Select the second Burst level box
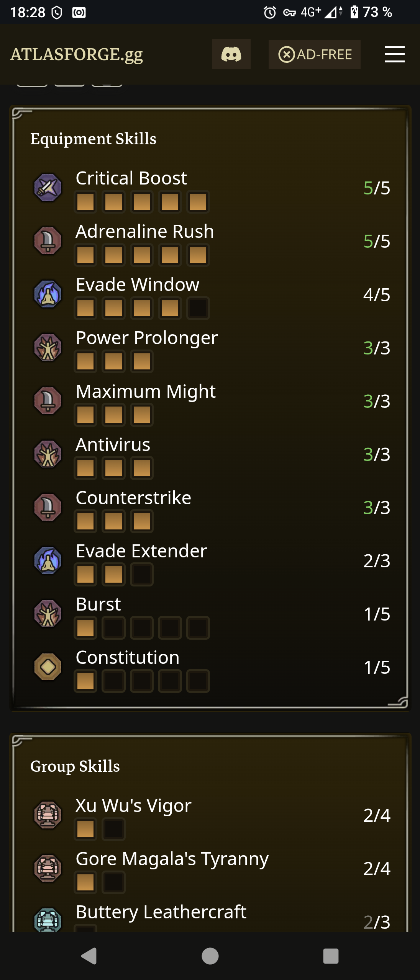 coord(114,628)
